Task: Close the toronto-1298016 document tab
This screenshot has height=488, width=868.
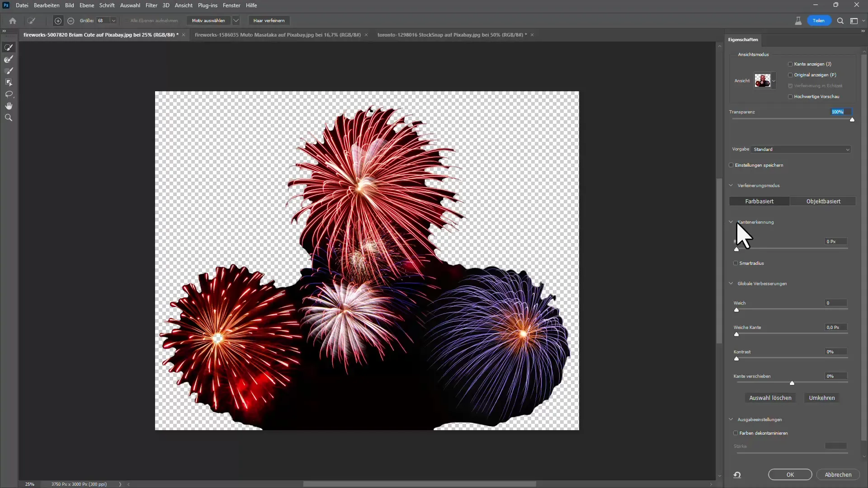Action: point(532,35)
